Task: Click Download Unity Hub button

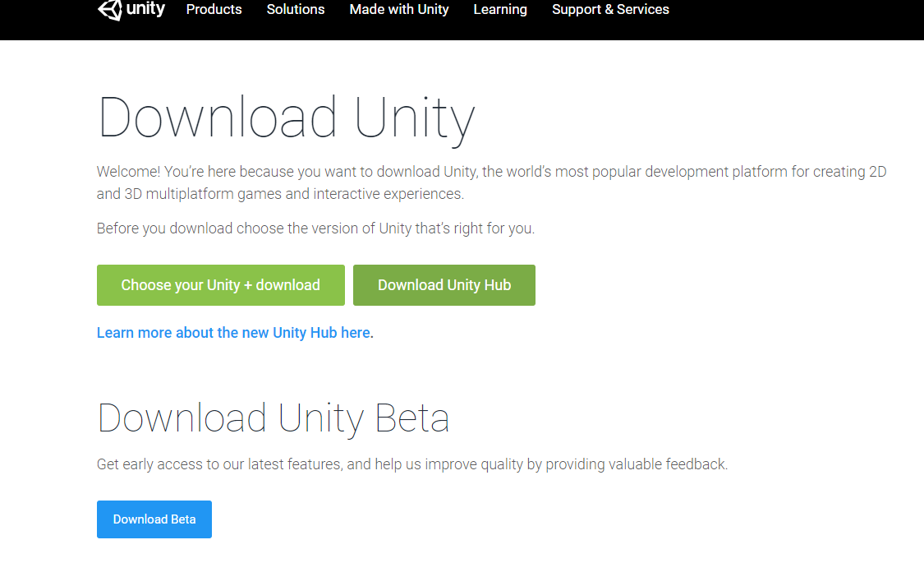Action: pyautogui.click(x=444, y=285)
